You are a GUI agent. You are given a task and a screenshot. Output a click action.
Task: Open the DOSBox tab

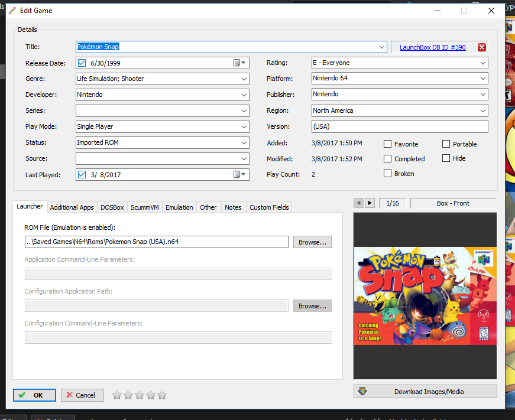[112, 207]
